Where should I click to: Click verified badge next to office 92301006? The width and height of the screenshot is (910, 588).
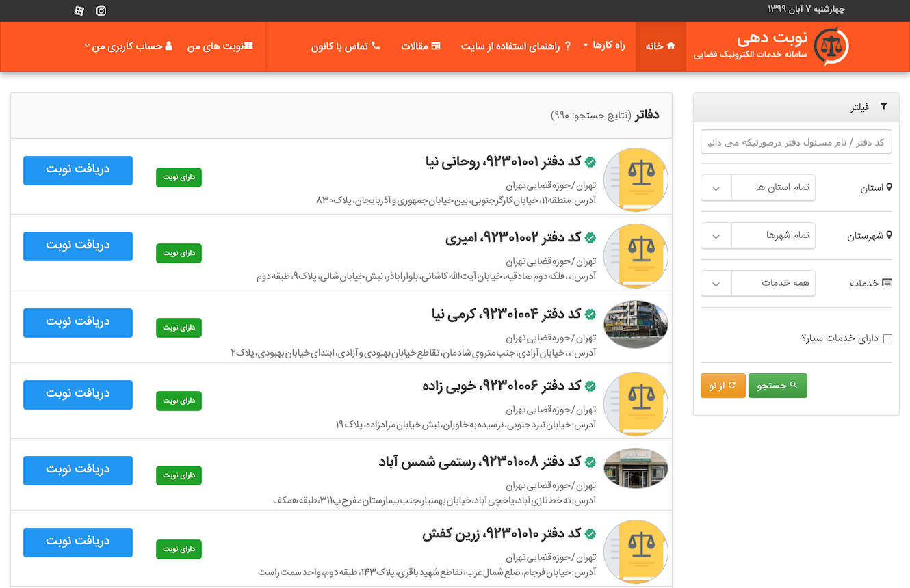tap(590, 386)
